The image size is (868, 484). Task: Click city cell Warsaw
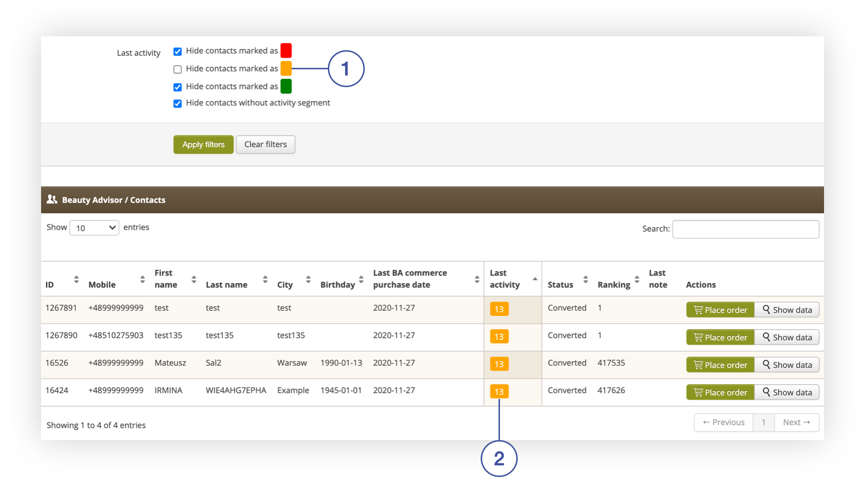(292, 363)
